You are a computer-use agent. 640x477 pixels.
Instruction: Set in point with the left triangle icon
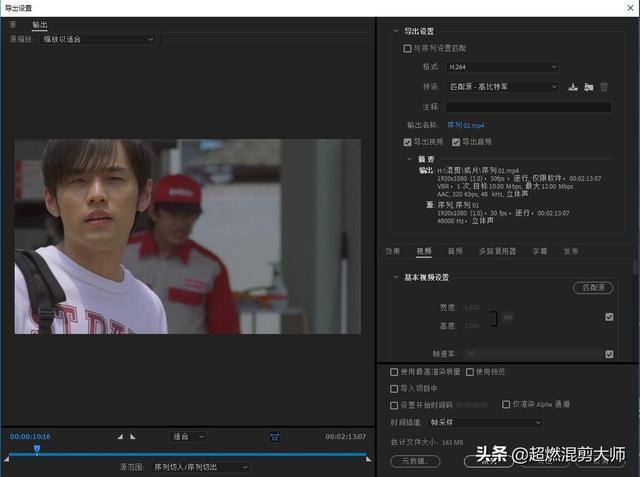click(x=120, y=437)
